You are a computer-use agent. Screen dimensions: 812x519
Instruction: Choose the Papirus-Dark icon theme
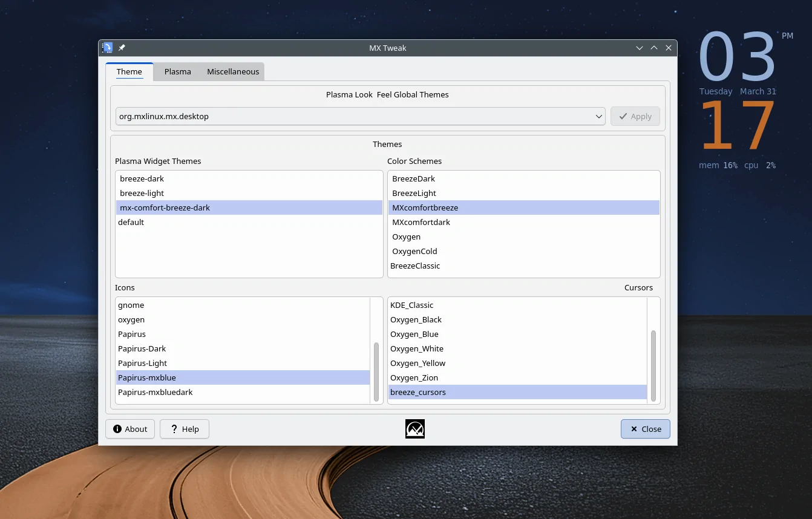pos(142,348)
